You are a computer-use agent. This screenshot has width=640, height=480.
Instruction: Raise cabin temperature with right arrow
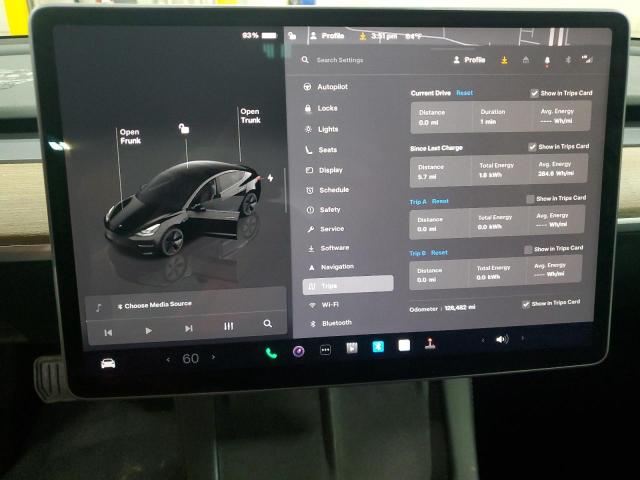pyautogui.click(x=213, y=357)
